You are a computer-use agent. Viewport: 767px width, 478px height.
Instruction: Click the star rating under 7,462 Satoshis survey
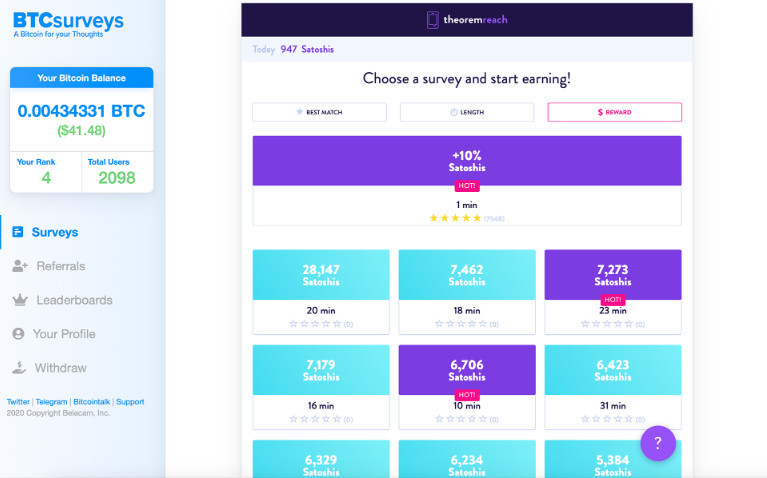point(461,324)
